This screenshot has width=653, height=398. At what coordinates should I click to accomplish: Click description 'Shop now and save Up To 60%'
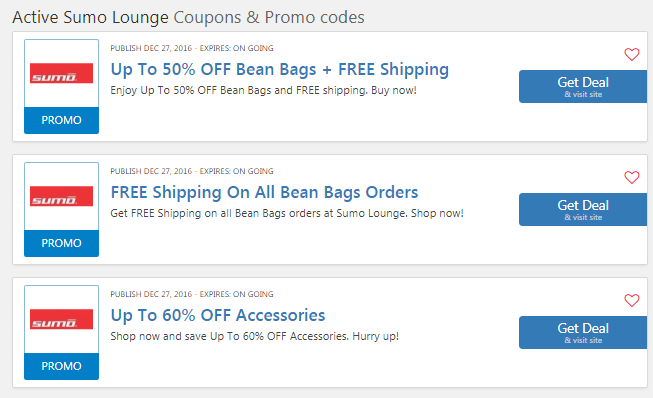tap(187, 336)
